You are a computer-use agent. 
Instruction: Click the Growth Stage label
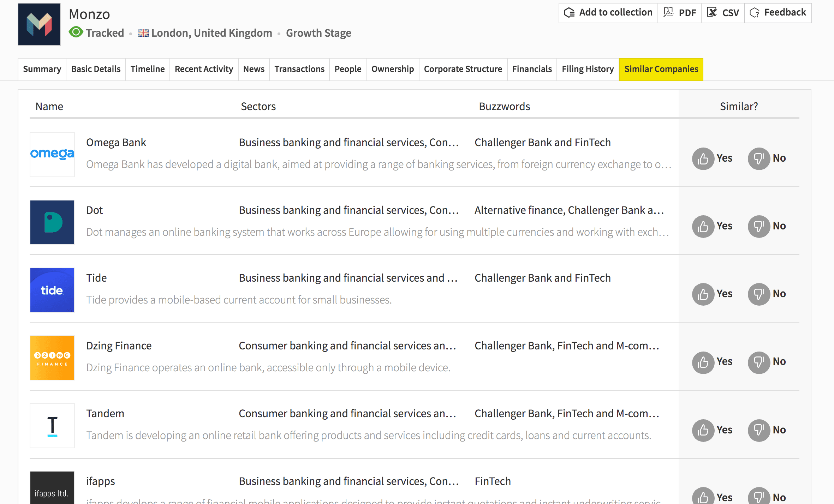coord(318,33)
